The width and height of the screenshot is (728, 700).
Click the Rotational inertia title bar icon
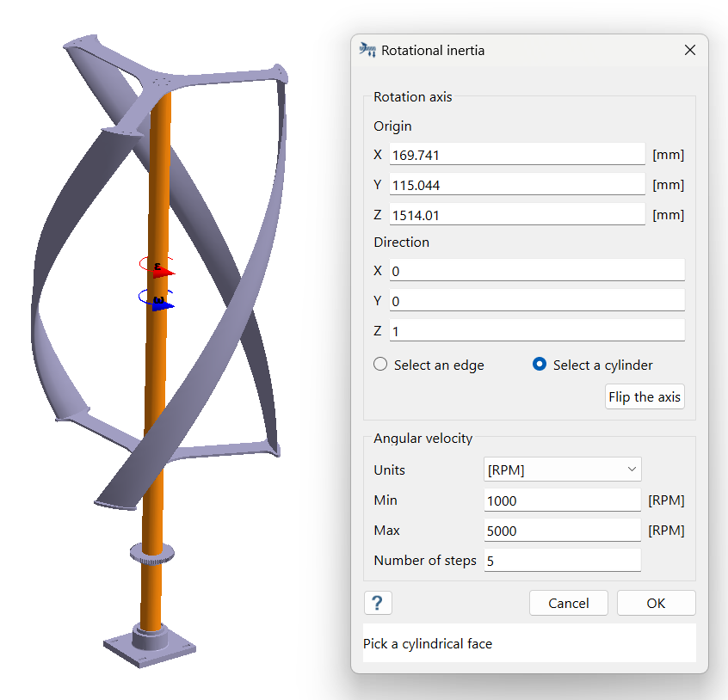coord(367,50)
